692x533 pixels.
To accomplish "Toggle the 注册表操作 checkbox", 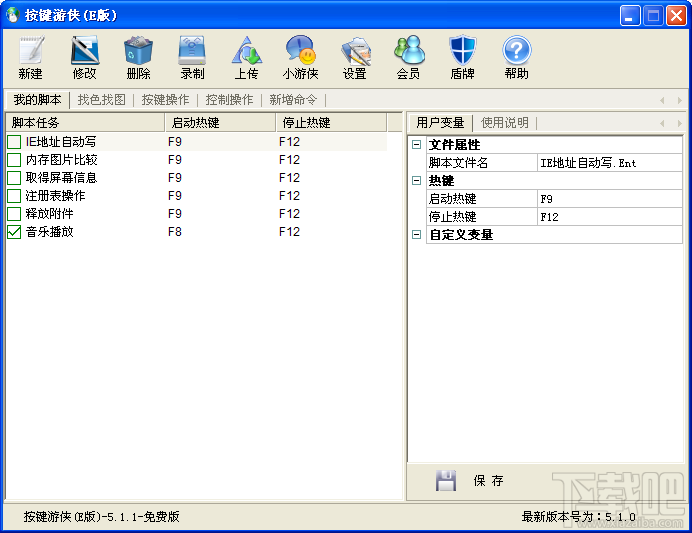I will coord(14,196).
